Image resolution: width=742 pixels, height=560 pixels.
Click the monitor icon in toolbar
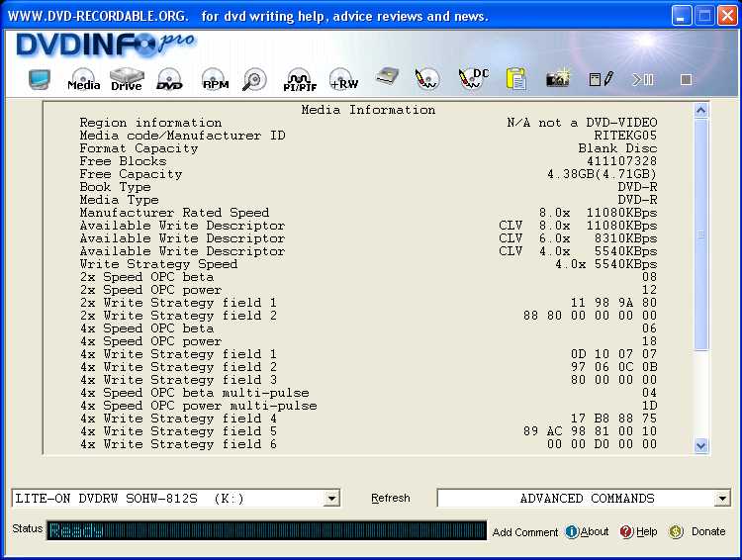40,79
